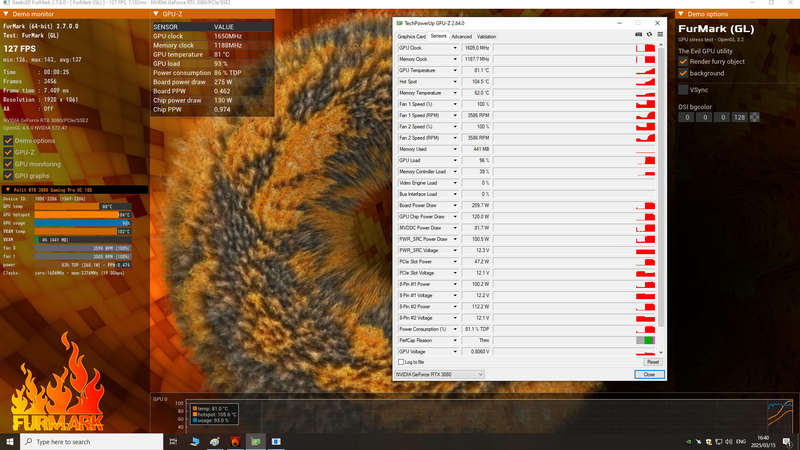Open Memory Temperature sensor dropdown arrow
The width and height of the screenshot is (800, 450).
[x=455, y=93]
